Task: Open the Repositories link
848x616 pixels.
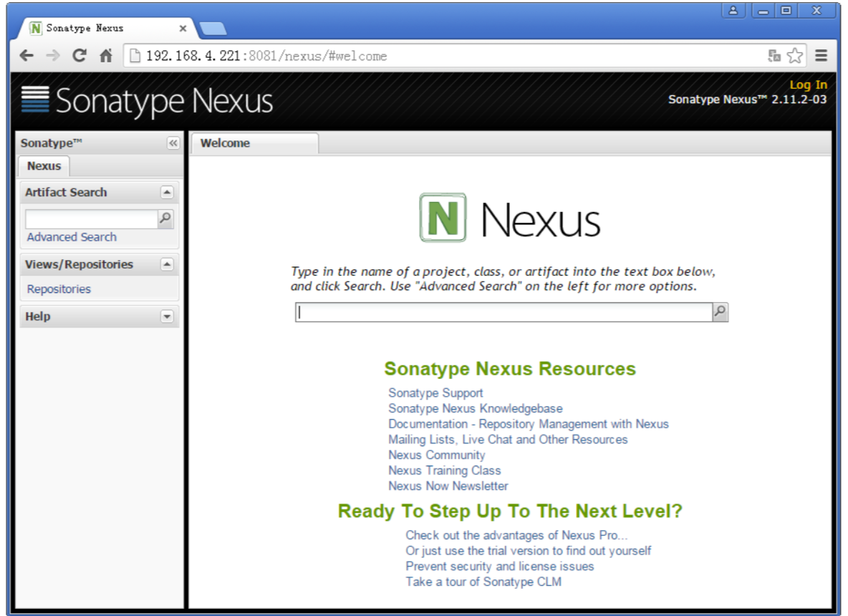Action: click(x=59, y=289)
